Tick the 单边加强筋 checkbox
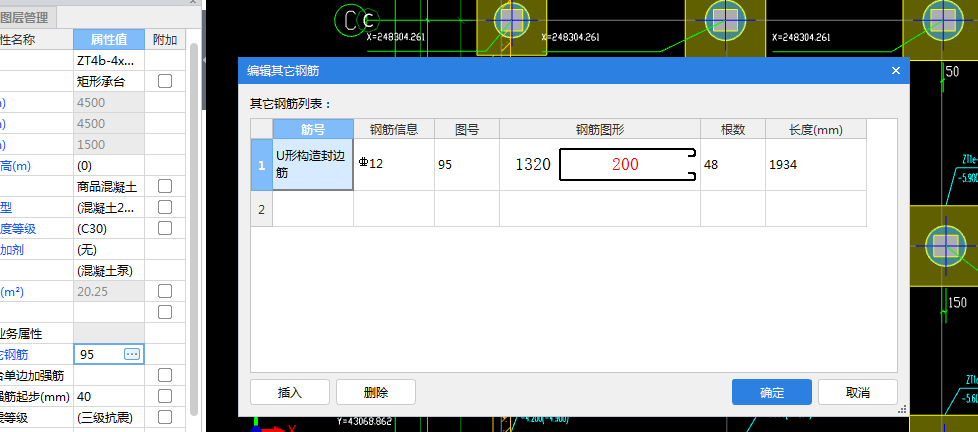 point(165,375)
